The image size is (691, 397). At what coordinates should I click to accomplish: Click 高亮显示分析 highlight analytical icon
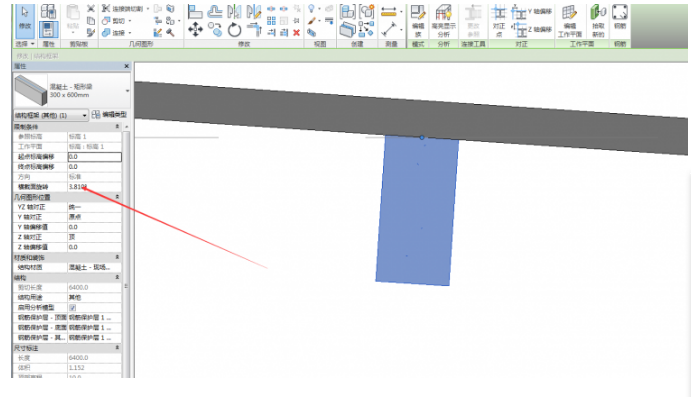click(443, 22)
